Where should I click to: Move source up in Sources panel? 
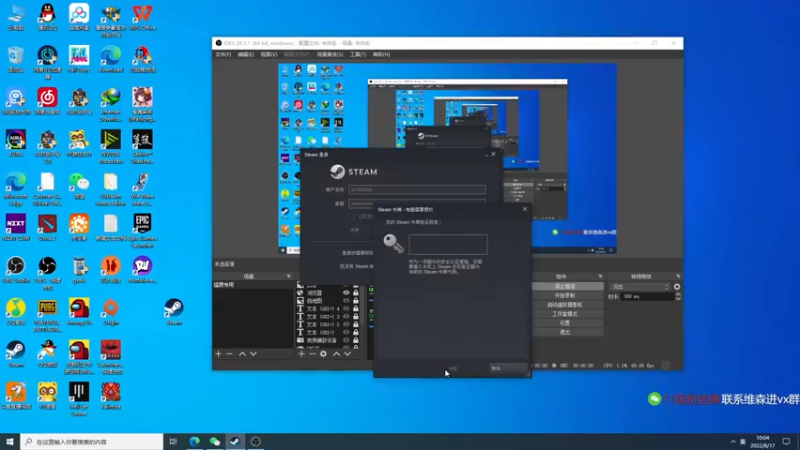(x=336, y=354)
